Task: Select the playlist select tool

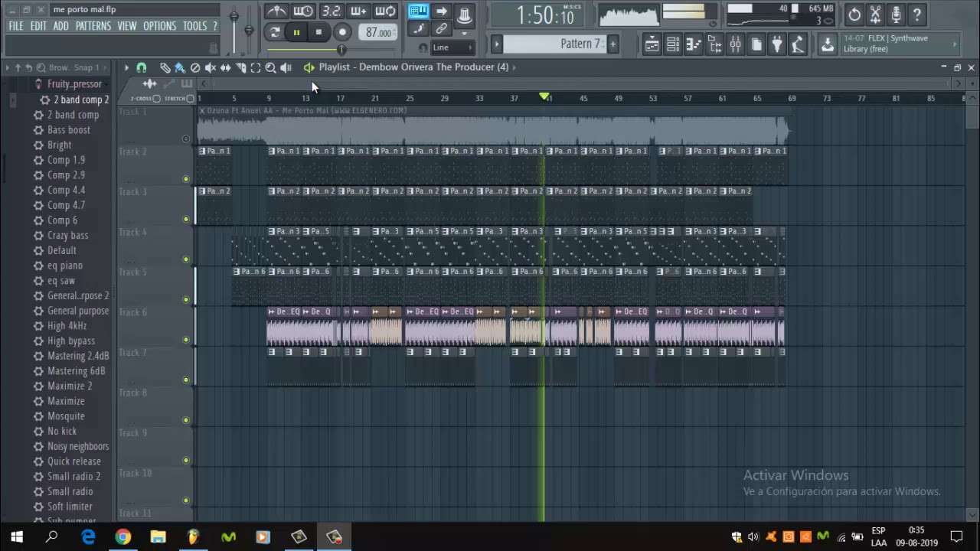Action: [256, 67]
